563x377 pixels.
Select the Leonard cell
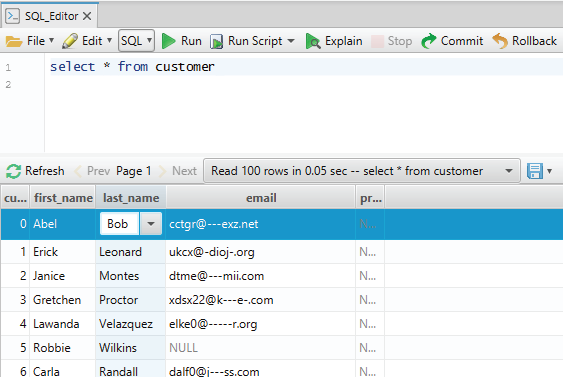click(131, 252)
